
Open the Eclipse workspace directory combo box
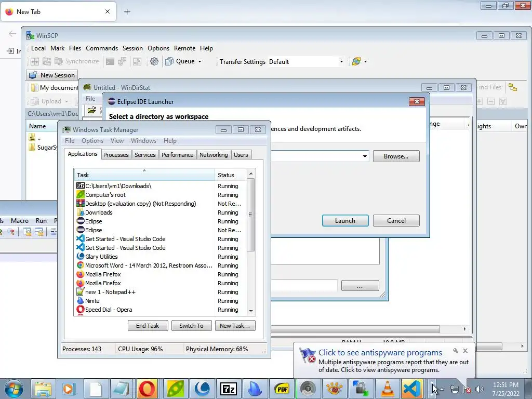coord(320,156)
